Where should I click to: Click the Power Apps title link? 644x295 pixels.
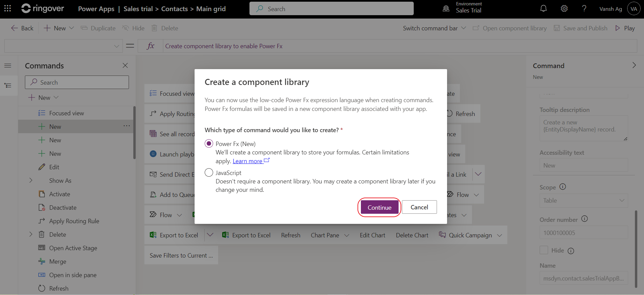pyautogui.click(x=96, y=9)
